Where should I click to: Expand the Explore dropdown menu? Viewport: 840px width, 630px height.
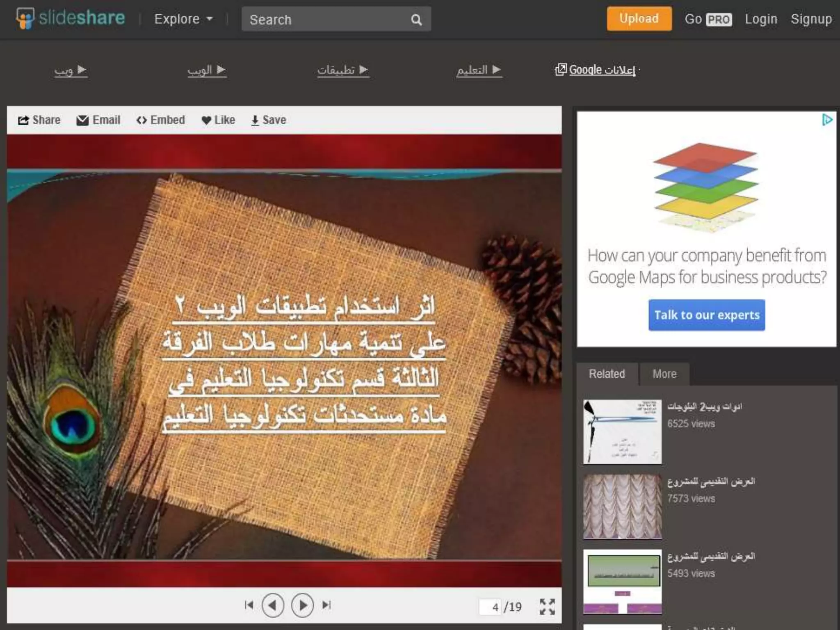(x=183, y=19)
